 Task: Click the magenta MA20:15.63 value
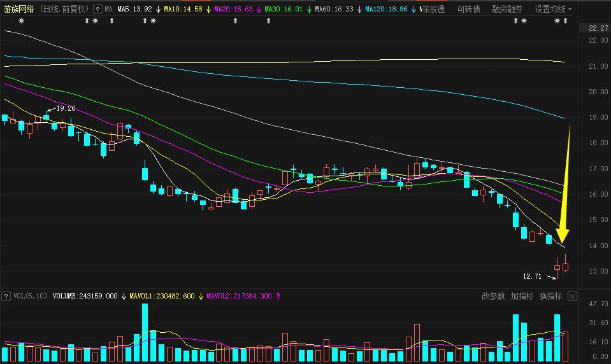pos(233,9)
